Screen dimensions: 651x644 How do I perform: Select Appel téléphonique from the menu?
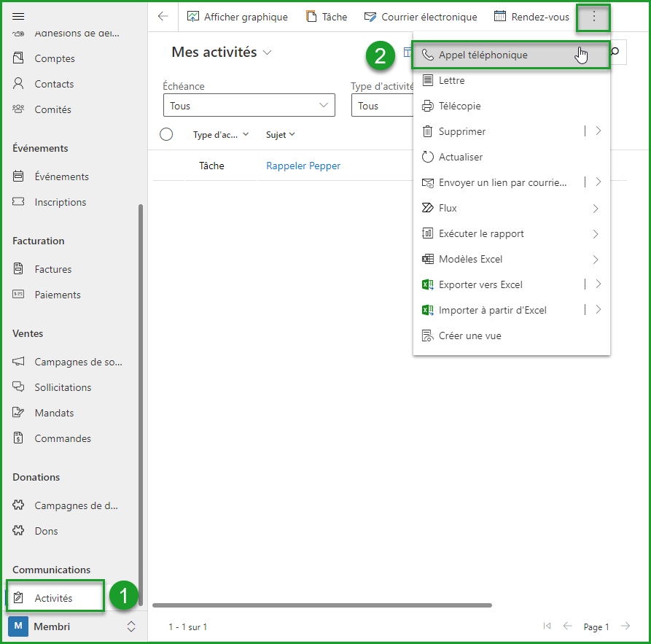(x=483, y=55)
